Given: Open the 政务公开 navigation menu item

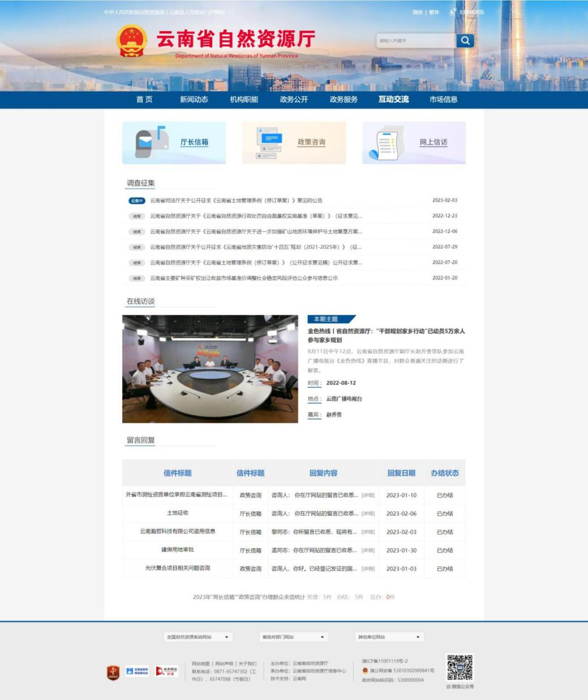Looking at the screenshot, I should (294, 100).
